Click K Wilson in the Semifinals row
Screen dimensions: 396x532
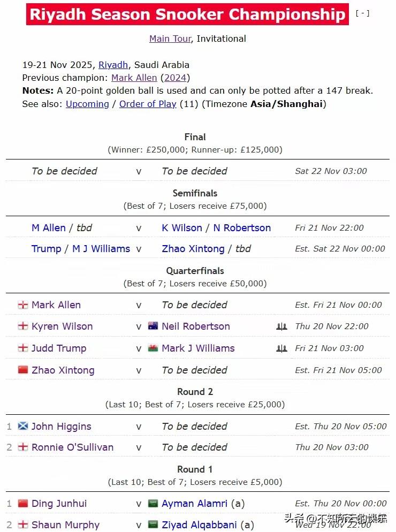coord(182,227)
